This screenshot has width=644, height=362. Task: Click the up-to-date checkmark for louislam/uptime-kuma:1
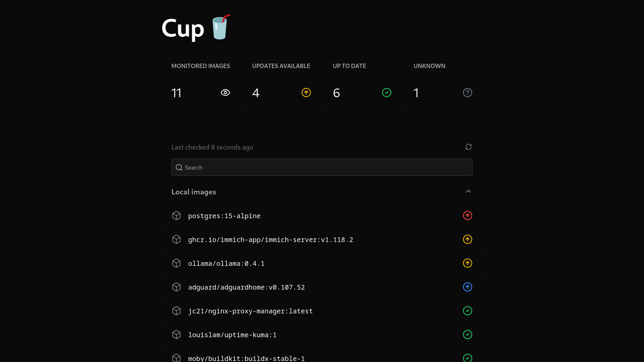[x=468, y=334]
